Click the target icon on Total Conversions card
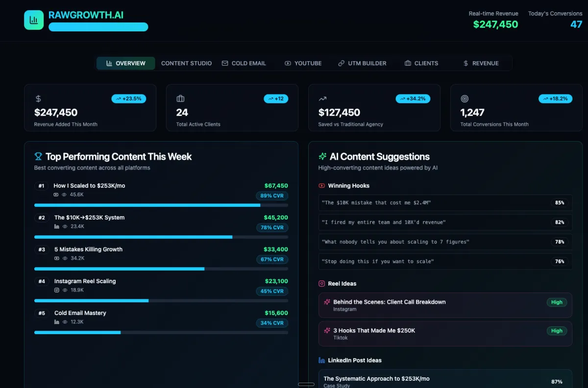 coord(465,99)
